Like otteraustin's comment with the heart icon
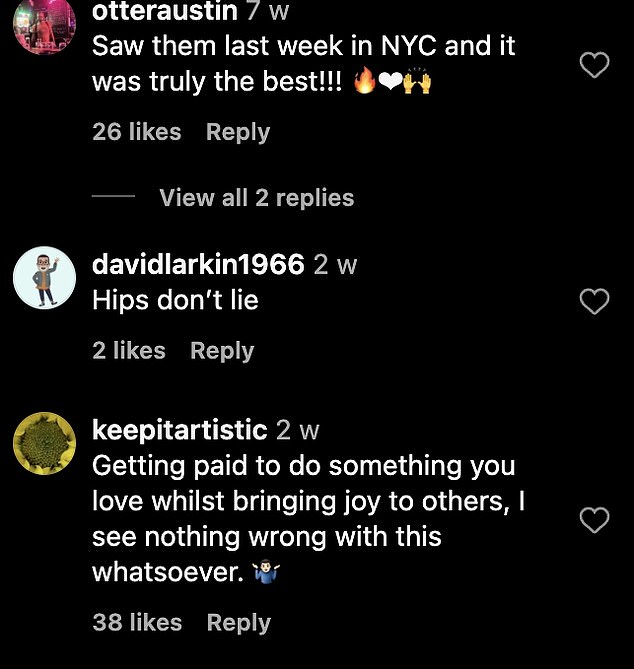Viewport: 634px width, 669px height. click(x=594, y=65)
